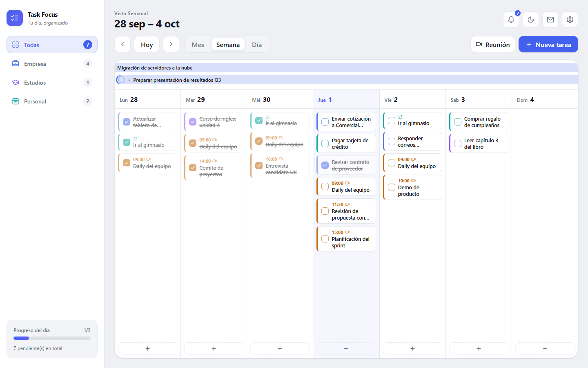The image size is (588, 368).
Task: Open the notifications bell icon
Action: tap(511, 20)
